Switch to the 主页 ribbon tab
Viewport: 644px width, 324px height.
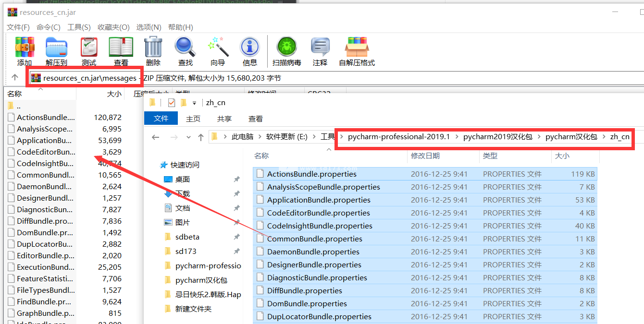click(x=193, y=119)
